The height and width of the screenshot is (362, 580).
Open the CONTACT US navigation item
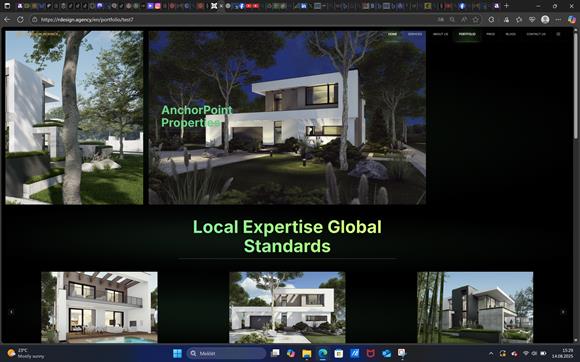536,34
